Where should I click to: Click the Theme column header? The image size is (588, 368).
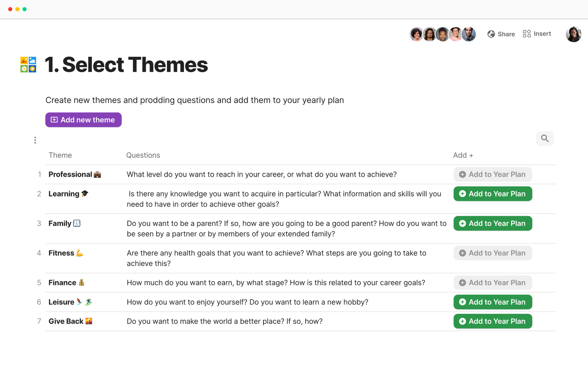coord(60,155)
